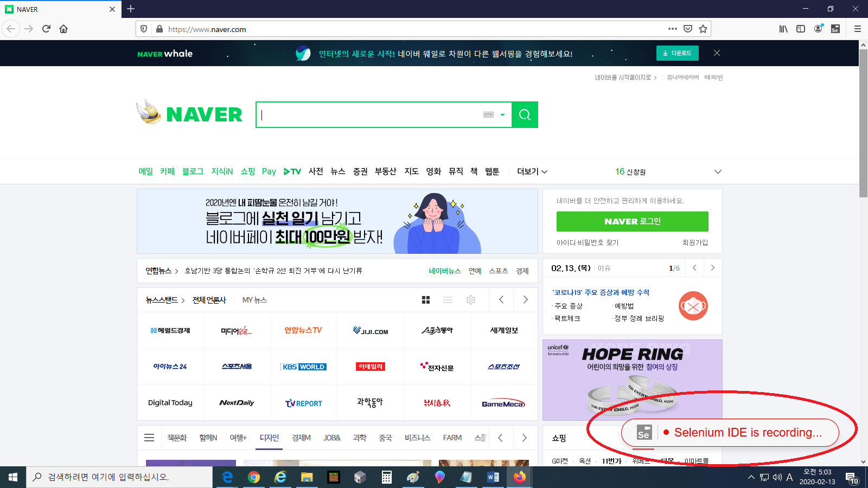Viewport: 868px width, 488px height.
Task: Click the Windows taskbar search box
Action: pos(119,477)
